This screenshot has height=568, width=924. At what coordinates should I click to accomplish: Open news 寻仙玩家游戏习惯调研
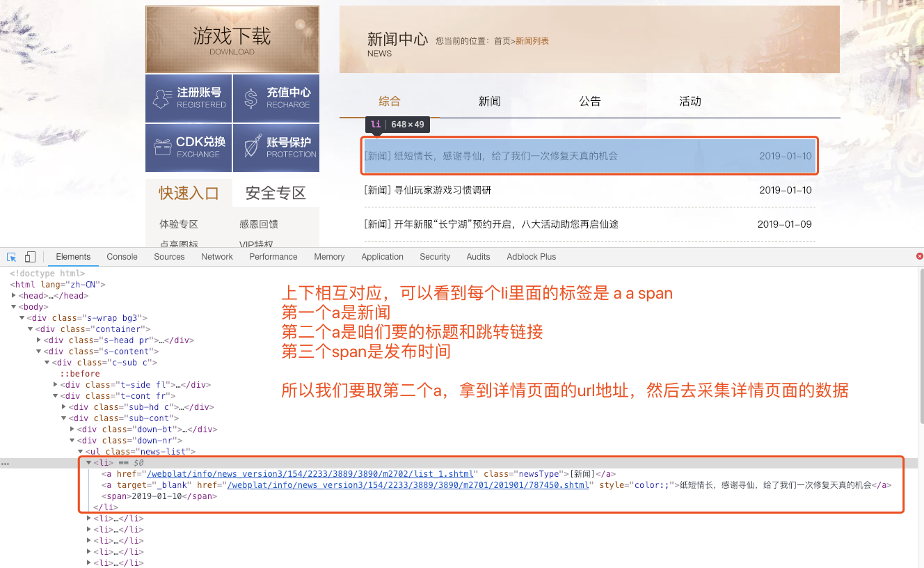(443, 190)
